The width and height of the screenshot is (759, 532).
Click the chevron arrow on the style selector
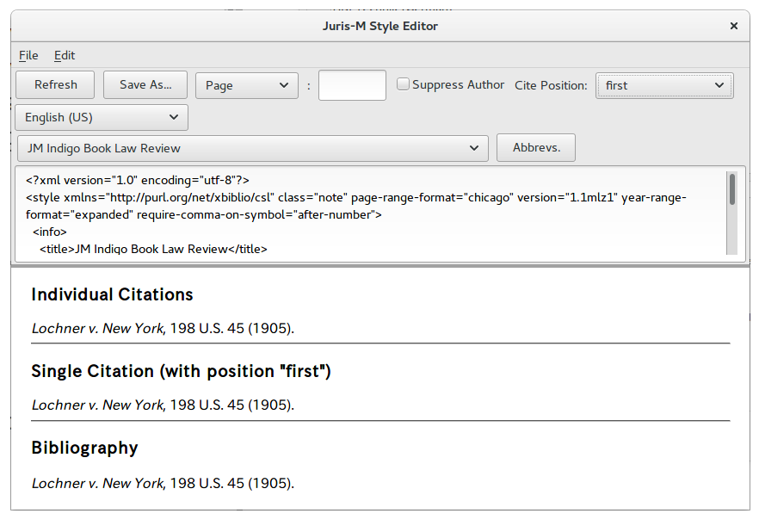click(474, 148)
